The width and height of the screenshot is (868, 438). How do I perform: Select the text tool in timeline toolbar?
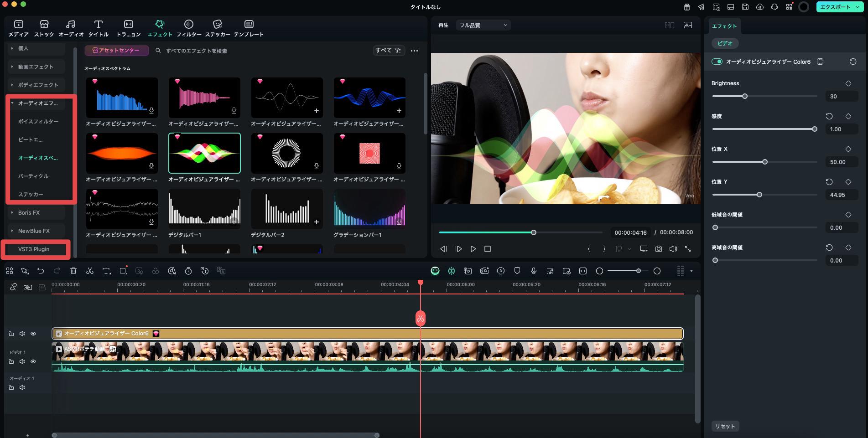[x=106, y=271]
